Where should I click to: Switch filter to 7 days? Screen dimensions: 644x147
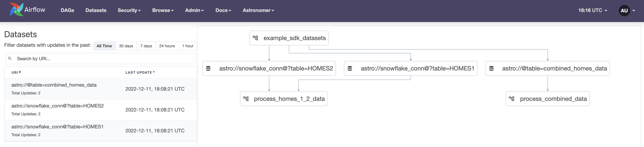pos(146,46)
